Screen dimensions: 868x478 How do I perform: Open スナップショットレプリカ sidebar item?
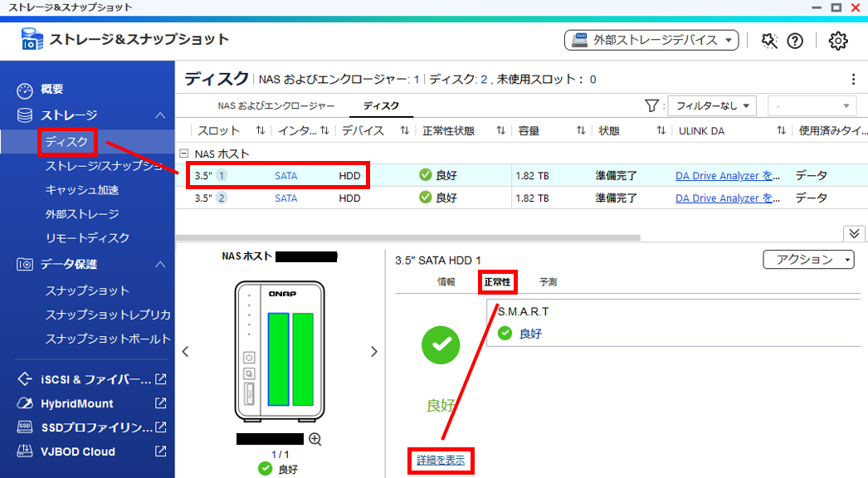pyautogui.click(x=108, y=315)
